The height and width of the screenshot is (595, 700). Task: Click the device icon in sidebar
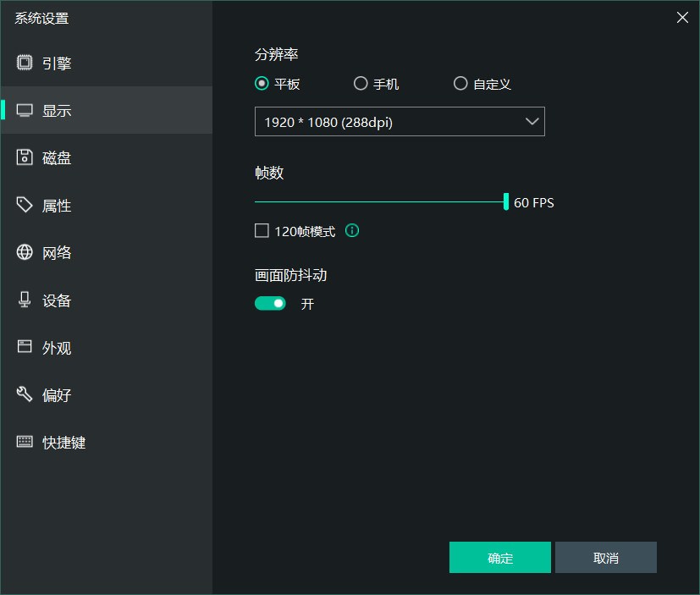25,300
